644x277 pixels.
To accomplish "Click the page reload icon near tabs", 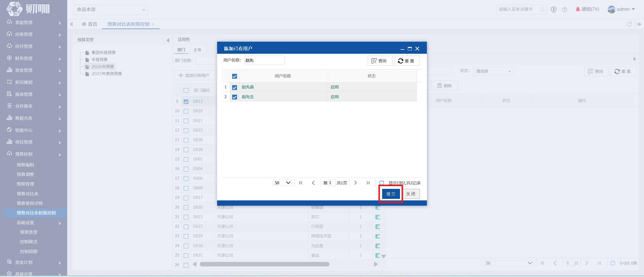I will pos(629,24).
